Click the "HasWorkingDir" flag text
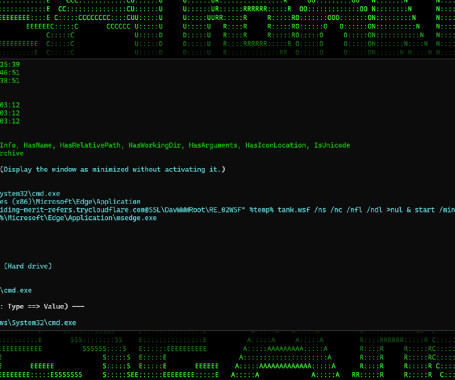The image size is (455, 380). click(155, 145)
